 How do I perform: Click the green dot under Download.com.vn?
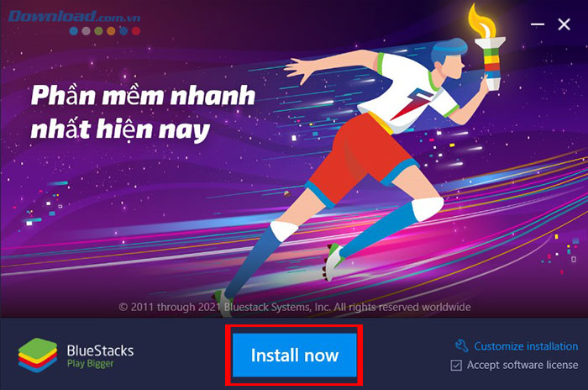[98, 31]
